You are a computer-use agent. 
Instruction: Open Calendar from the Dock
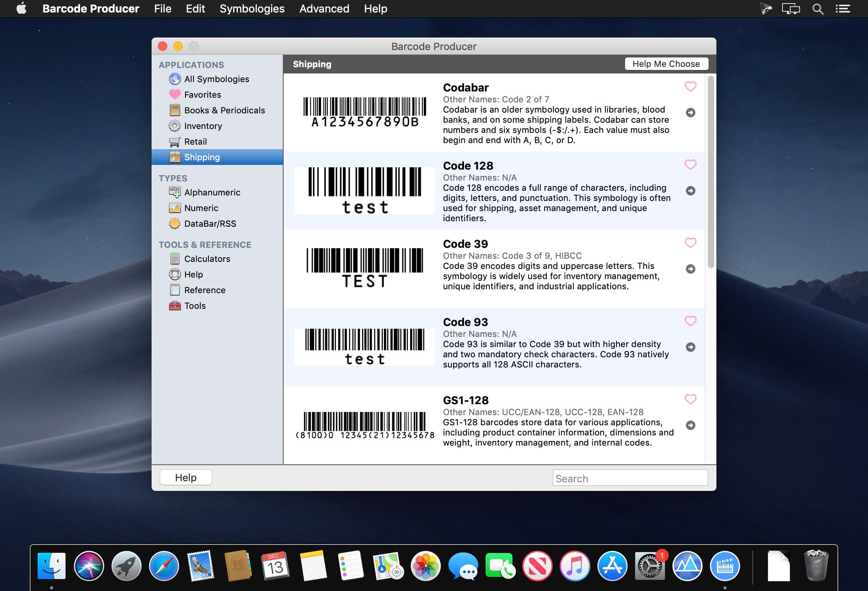click(276, 566)
